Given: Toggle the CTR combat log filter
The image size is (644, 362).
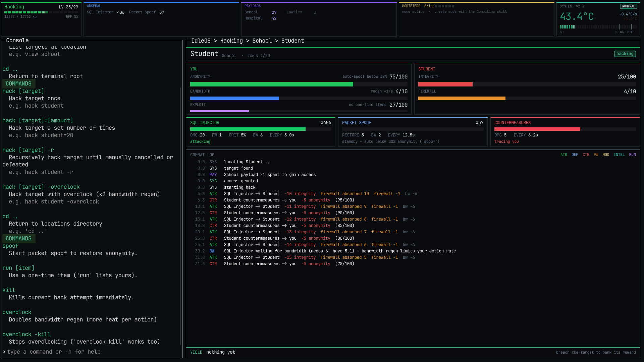Looking at the screenshot, I should pos(586,155).
